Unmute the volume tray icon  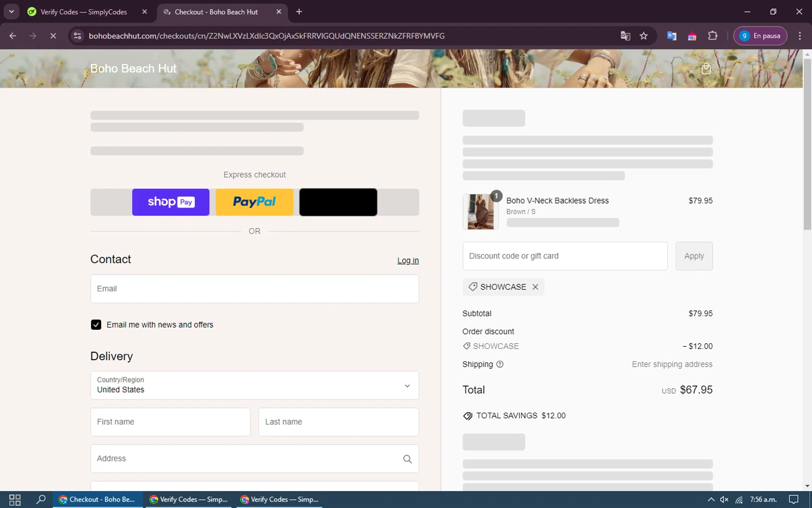tap(724, 500)
